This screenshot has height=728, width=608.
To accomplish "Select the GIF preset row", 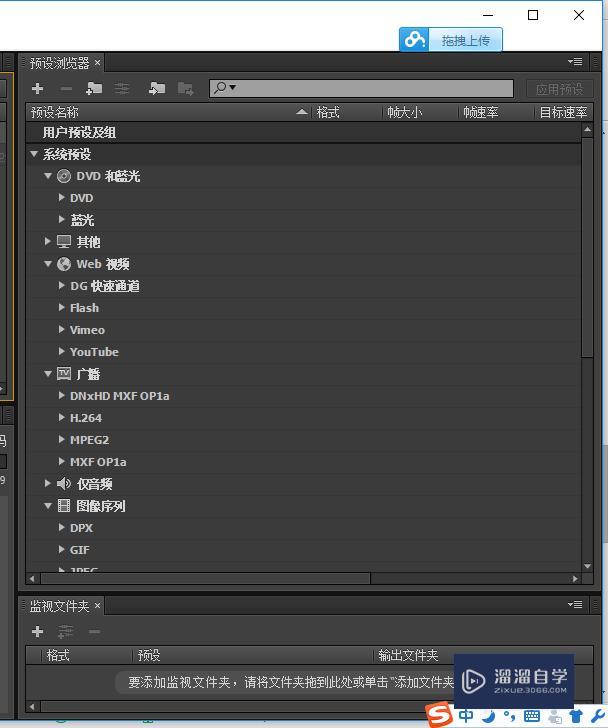I will (x=304, y=550).
